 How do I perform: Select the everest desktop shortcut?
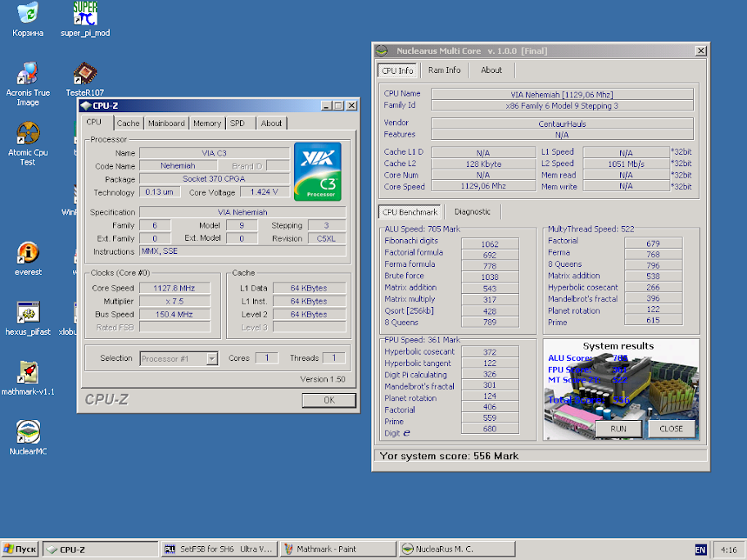[x=28, y=259]
